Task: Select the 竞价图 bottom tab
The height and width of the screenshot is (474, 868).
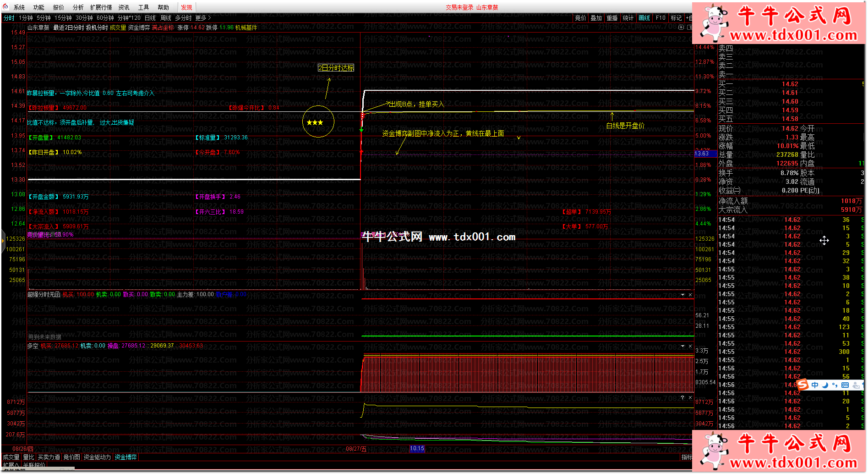Action: (x=71, y=457)
